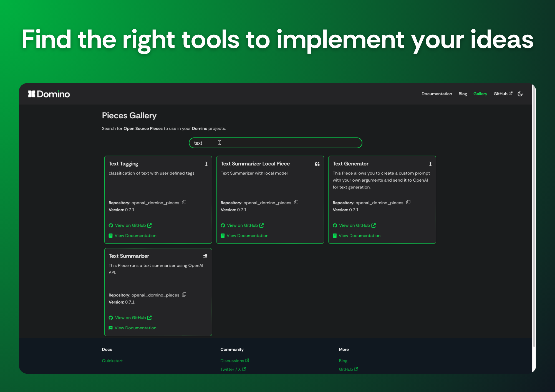Click the quote icon on Text Summarizer Local Piece
This screenshot has width=555, height=392.
(317, 164)
